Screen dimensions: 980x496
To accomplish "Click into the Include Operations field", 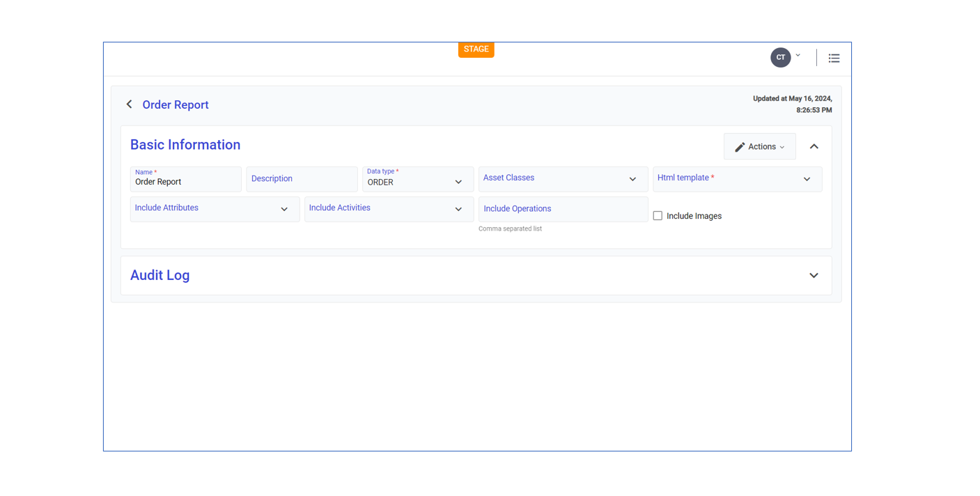I will [563, 209].
